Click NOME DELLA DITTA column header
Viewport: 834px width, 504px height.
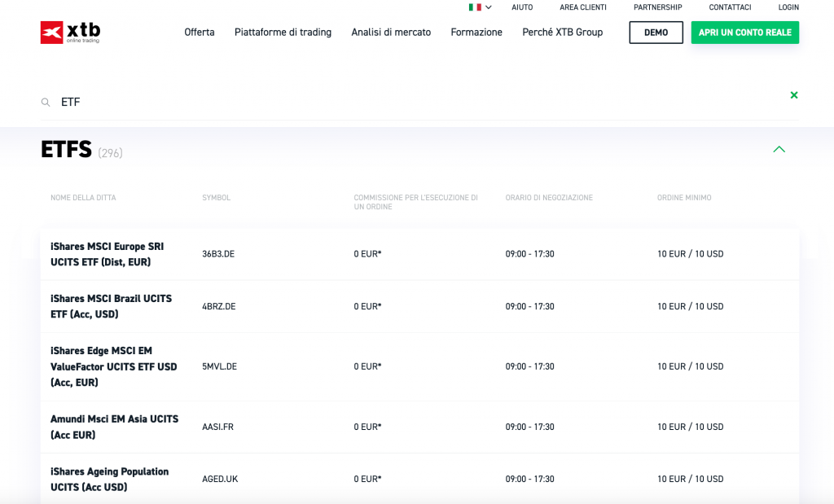pyautogui.click(x=83, y=198)
